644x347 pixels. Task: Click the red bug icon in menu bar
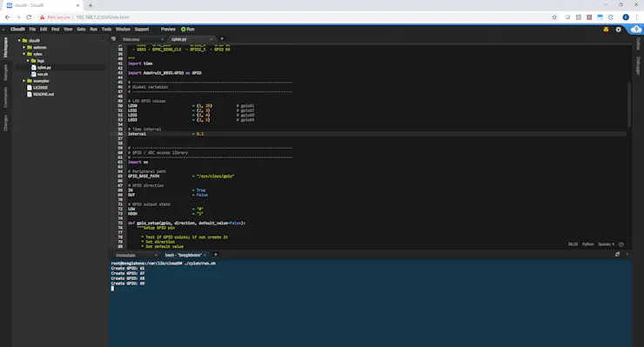[x=606, y=30]
